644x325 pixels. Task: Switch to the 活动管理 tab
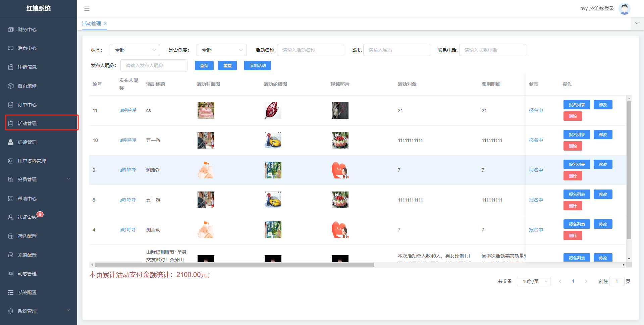pos(91,23)
